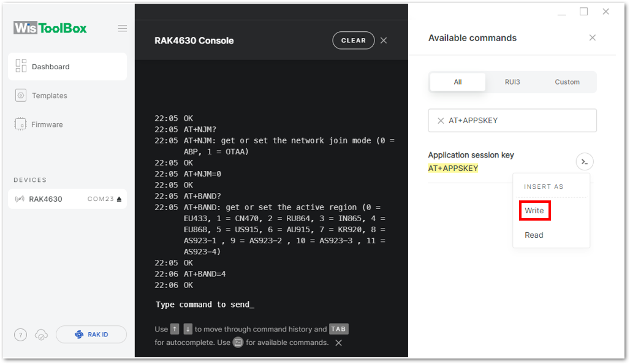Insert command as Write

point(534,211)
